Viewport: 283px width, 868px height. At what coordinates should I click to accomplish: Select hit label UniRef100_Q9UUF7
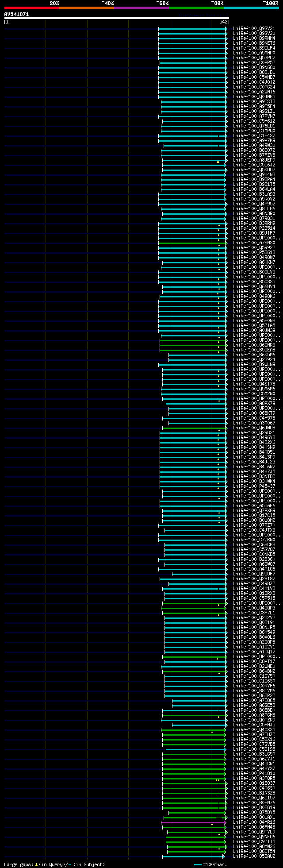(x=254, y=574)
